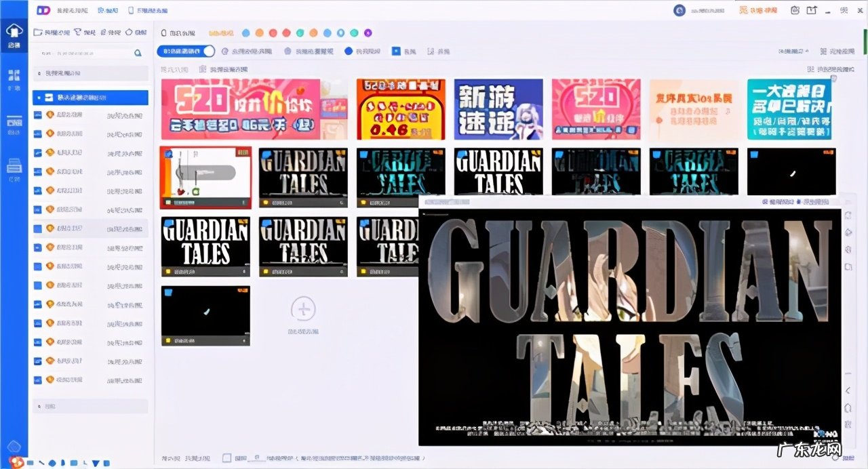This screenshot has width=868, height=469.
Task: Expand the gray group header at list bottom
Action: point(90,406)
